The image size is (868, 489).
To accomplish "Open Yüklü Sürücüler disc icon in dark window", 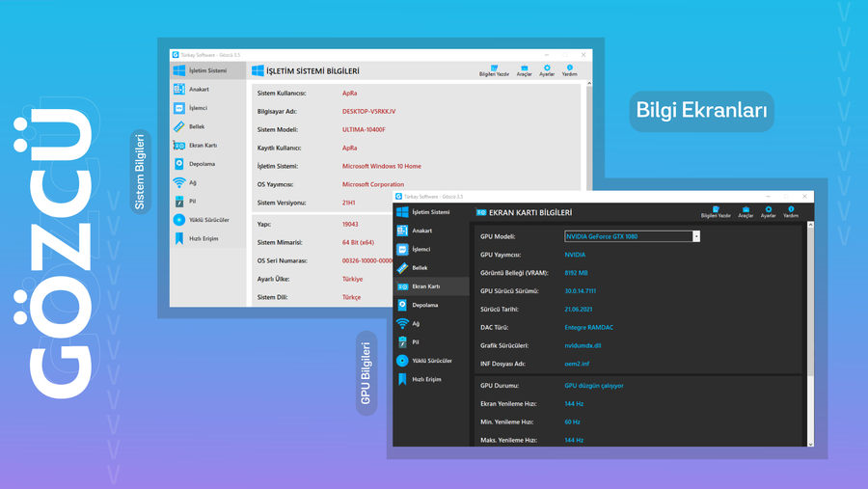I will 402,361.
